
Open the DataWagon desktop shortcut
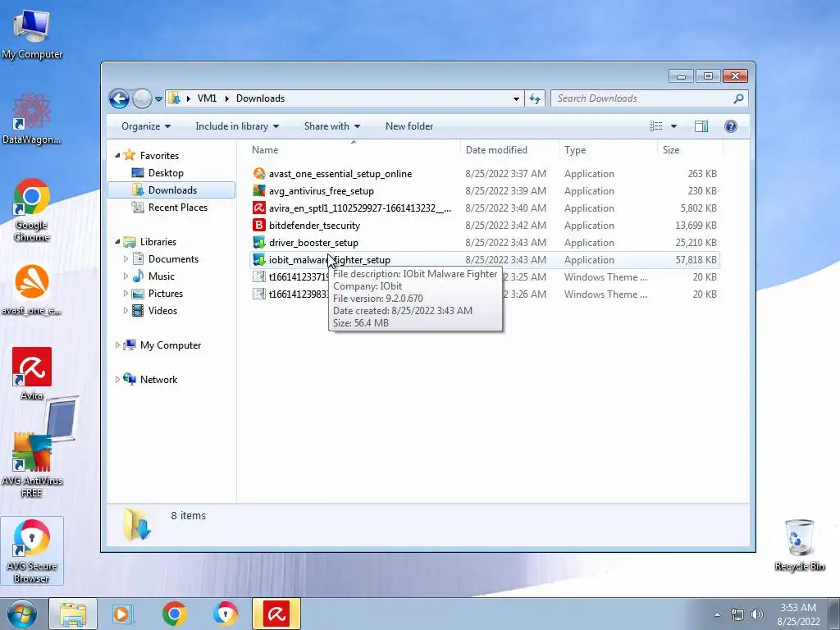tap(32, 119)
